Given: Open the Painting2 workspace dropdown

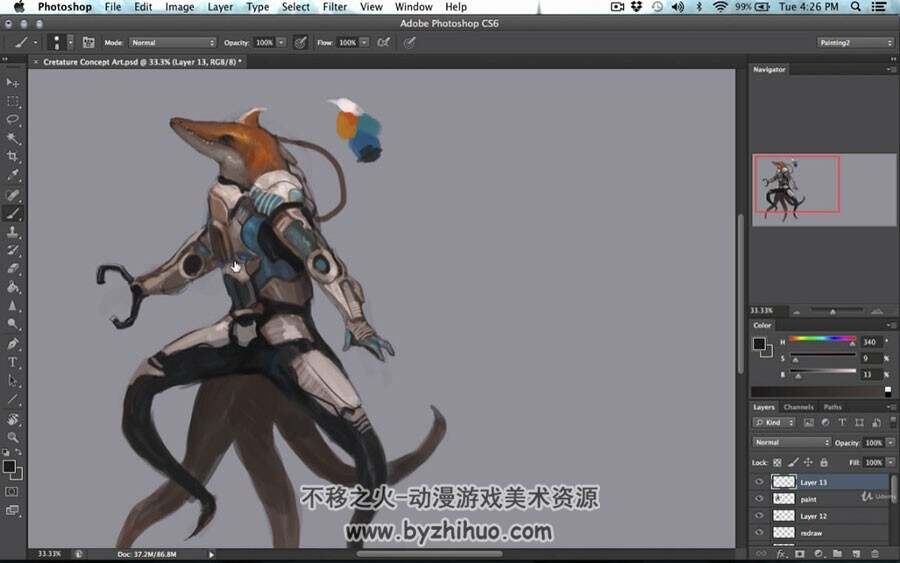Looking at the screenshot, I should 855,42.
